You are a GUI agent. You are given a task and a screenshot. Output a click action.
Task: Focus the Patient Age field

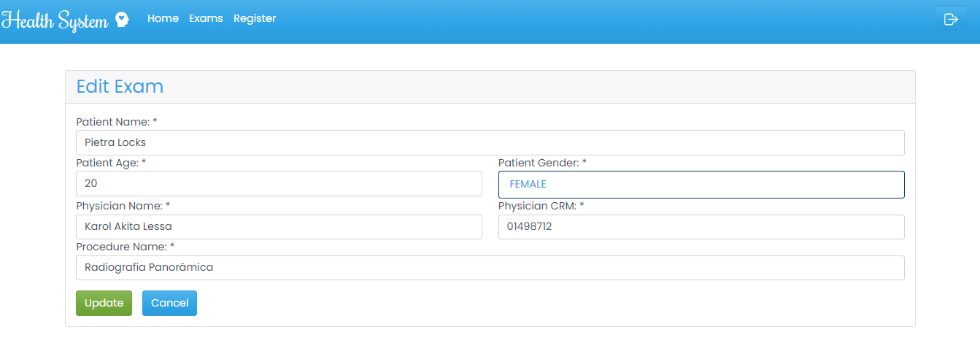point(279,183)
